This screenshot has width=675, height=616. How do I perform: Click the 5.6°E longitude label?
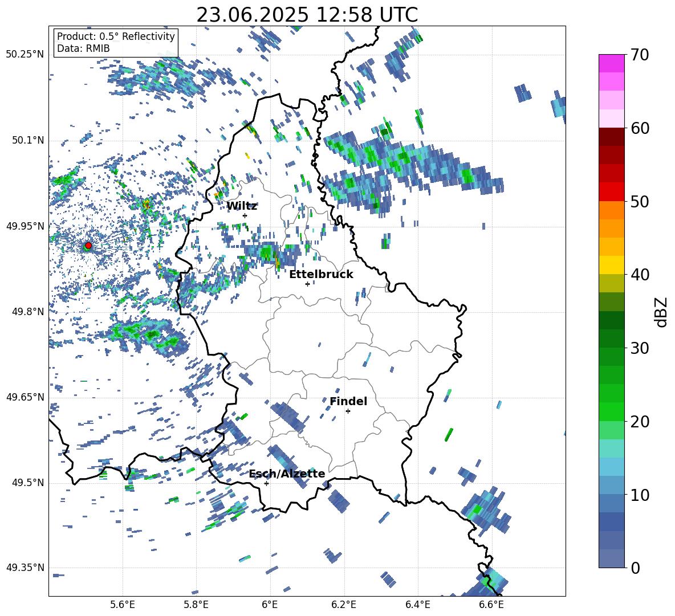pyautogui.click(x=123, y=605)
